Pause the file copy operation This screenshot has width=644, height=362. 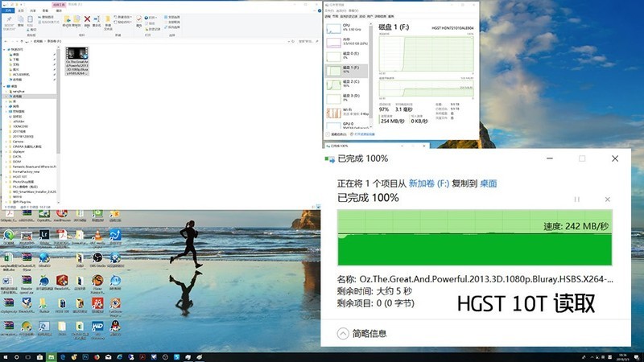(x=576, y=200)
